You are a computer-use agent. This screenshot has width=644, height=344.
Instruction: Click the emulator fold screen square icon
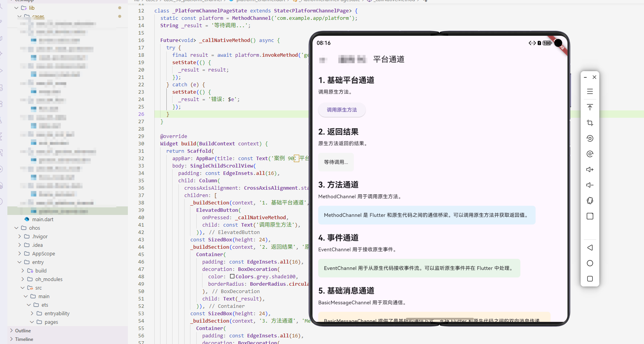(590, 216)
